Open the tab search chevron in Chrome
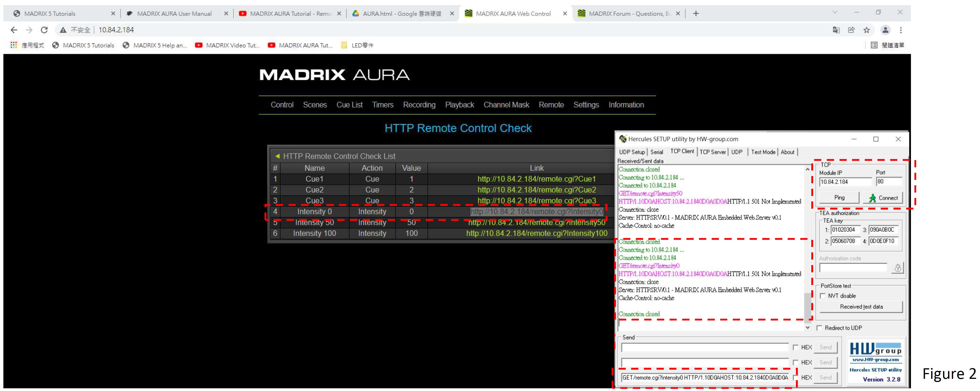This screenshot has height=391, width=980. [x=835, y=12]
